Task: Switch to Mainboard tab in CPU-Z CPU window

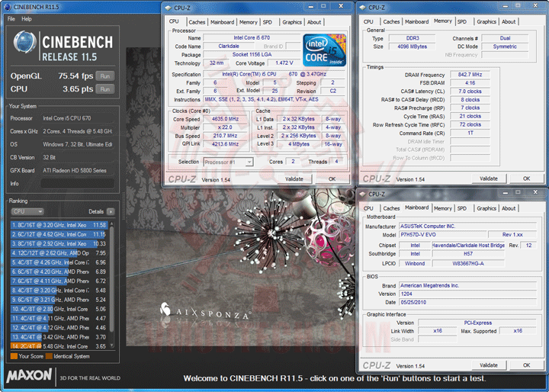Action: click(223, 22)
